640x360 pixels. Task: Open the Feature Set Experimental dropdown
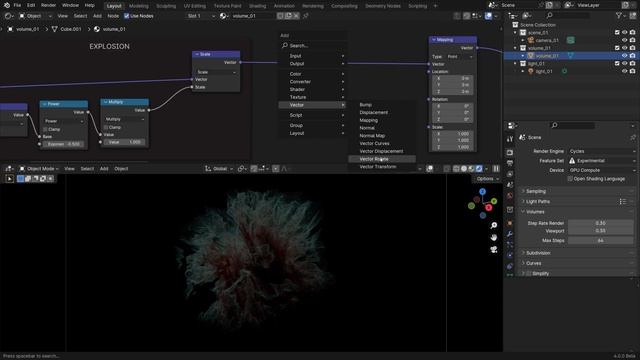[601, 161]
